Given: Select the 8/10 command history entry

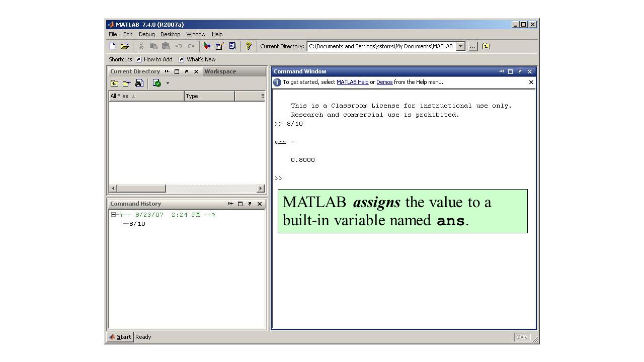Looking at the screenshot, I should 137,224.
